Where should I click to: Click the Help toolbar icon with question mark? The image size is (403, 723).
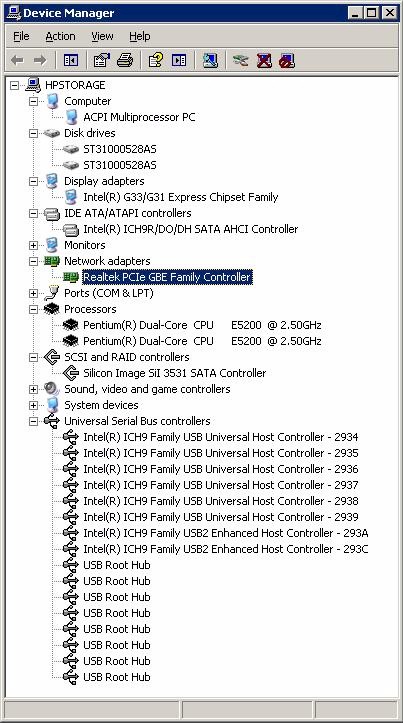[155, 60]
